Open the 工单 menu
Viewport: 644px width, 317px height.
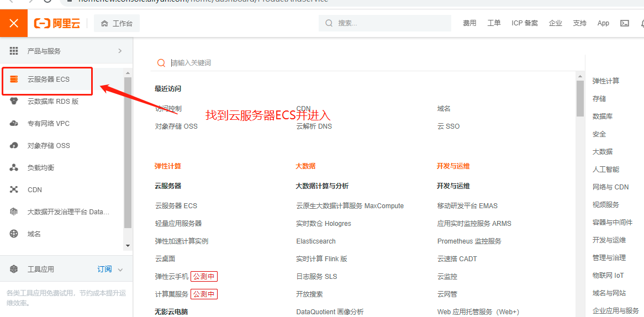pyautogui.click(x=494, y=23)
